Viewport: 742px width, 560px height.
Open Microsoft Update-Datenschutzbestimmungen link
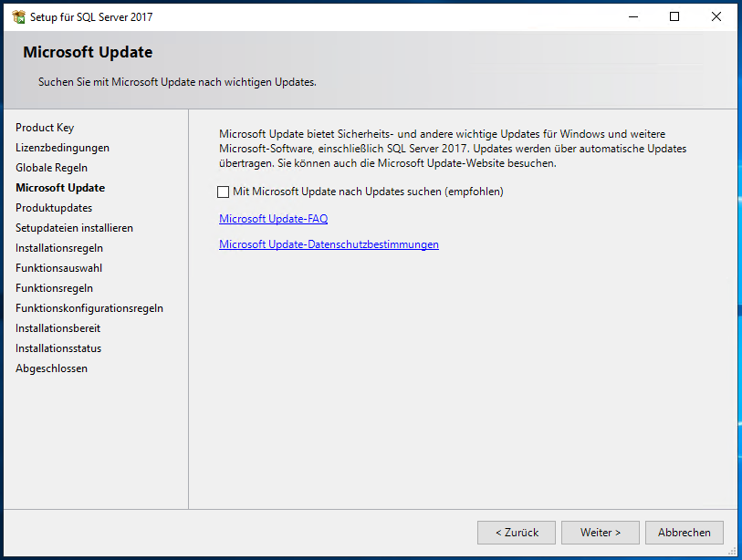[329, 244]
